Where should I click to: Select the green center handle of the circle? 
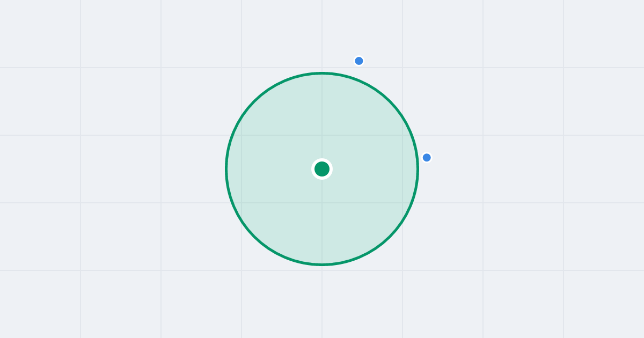322,169
